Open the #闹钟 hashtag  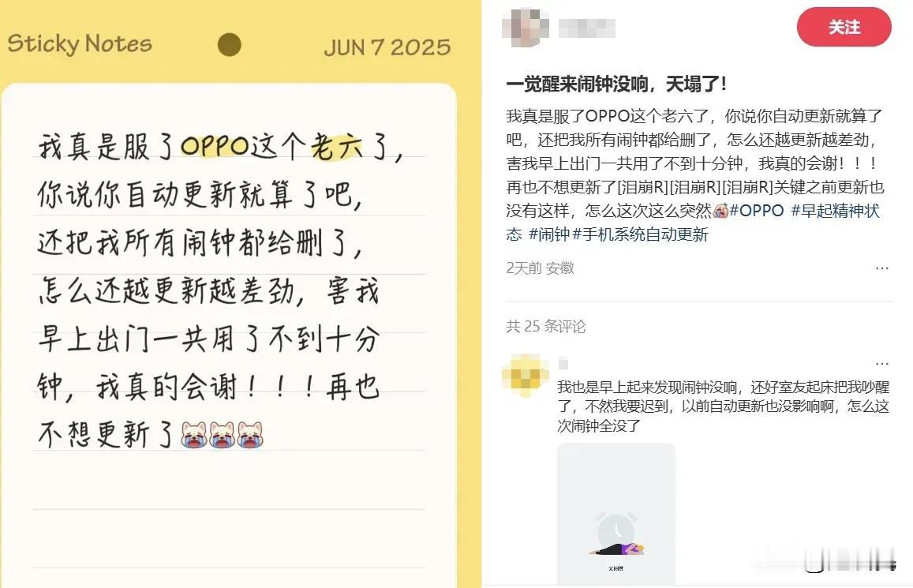549,234
